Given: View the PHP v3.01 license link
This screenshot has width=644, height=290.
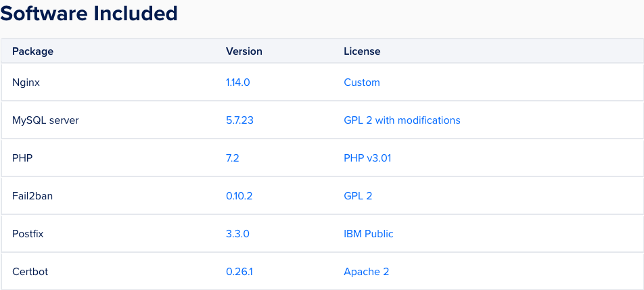Looking at the screenshot, I should (367, 158).
